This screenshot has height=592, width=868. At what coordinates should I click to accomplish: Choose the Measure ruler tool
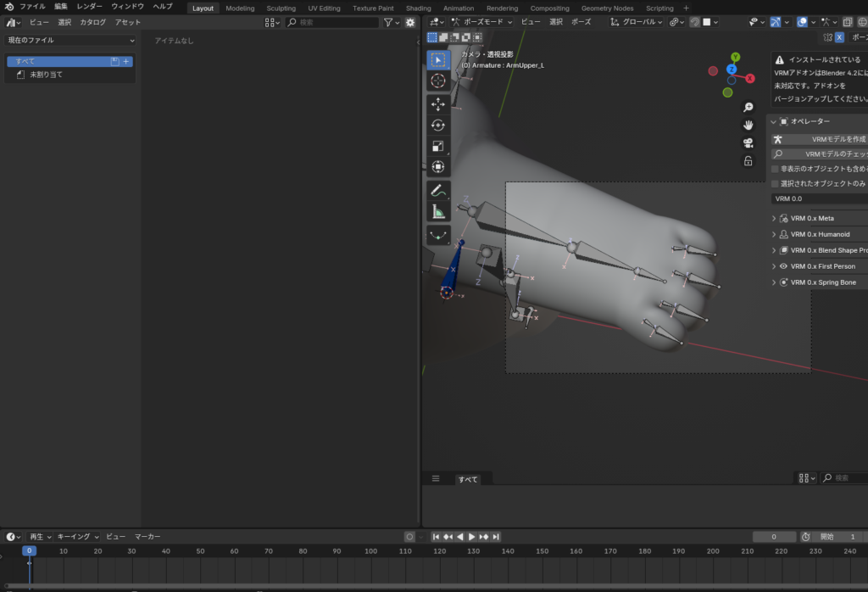pyautogui.click(x=438, y=212)
